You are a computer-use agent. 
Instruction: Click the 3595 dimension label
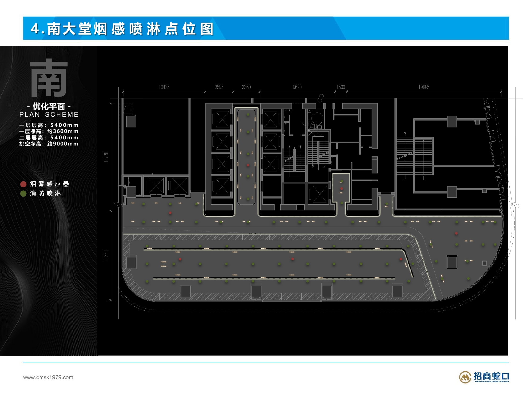click(x=219, y=87)
